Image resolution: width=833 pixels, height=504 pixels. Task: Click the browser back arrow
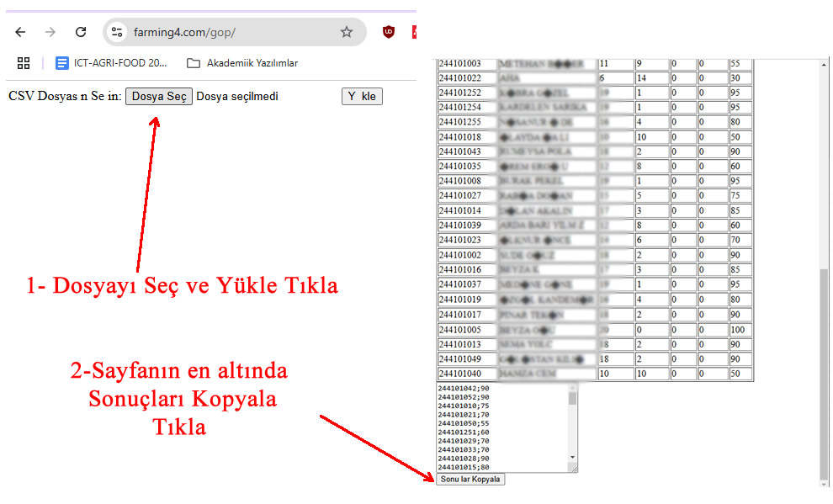click(x=20, y=32)
